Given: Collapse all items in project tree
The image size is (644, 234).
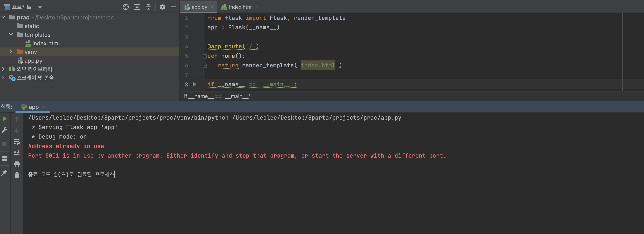Looking at the screenshot, I should coord(148,7).
